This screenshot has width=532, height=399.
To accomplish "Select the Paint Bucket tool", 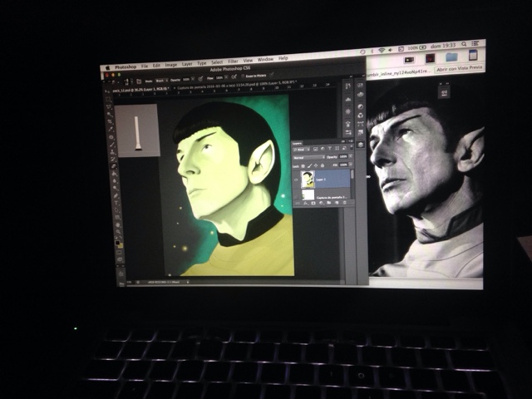I will 115,174.
